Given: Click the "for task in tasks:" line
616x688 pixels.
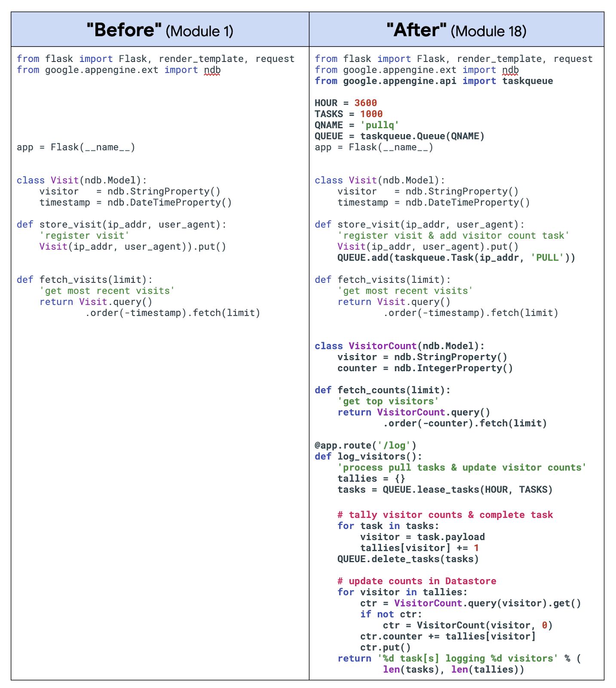Looking at the screenshot, I should pyautogui.click(x=388, y=526).
